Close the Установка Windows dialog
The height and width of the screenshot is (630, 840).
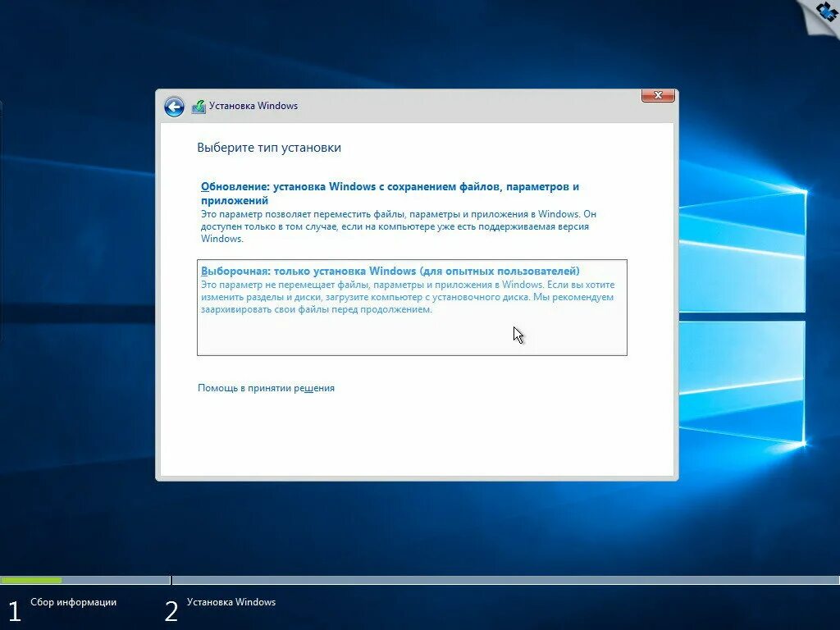click(658, 95)
